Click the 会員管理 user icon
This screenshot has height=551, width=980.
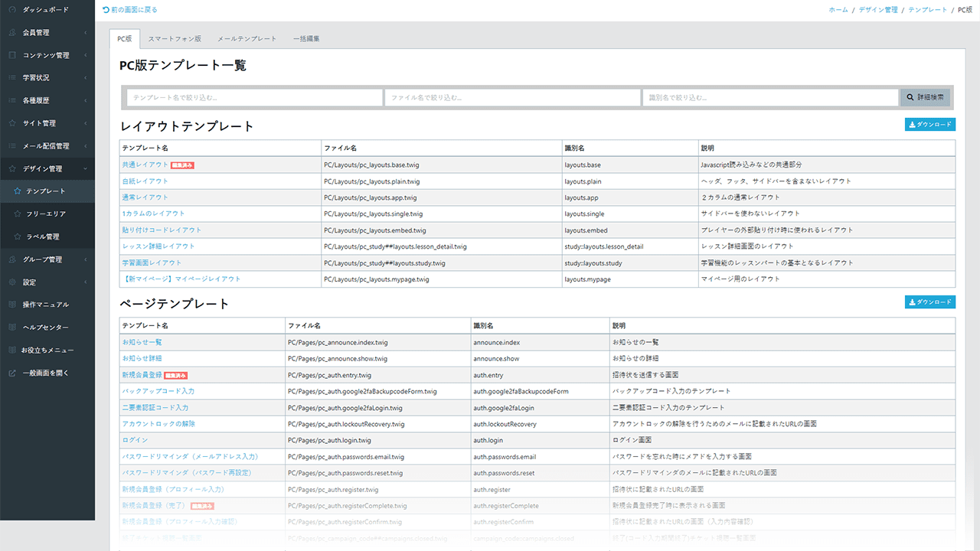pyautogui.click(x=12, y=33)
